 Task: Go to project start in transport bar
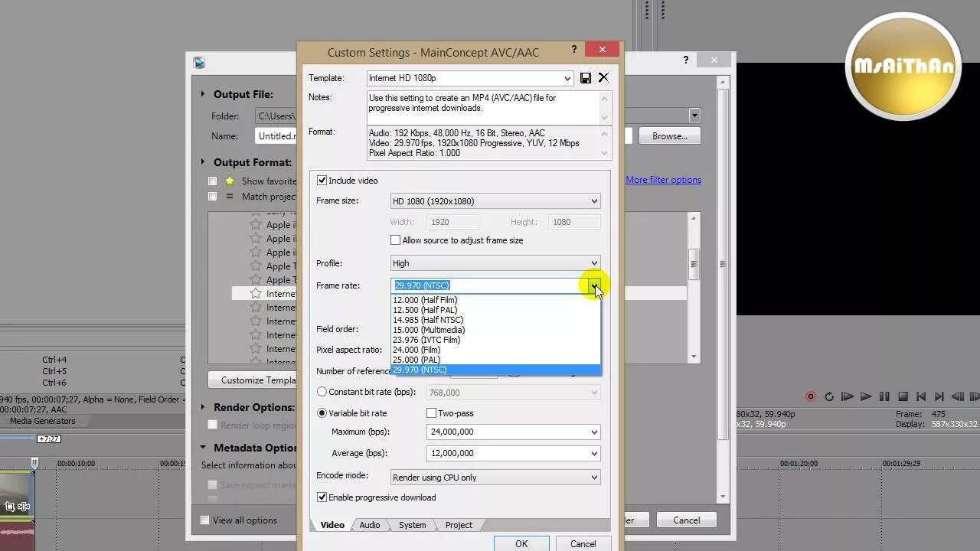pos(921,396)
